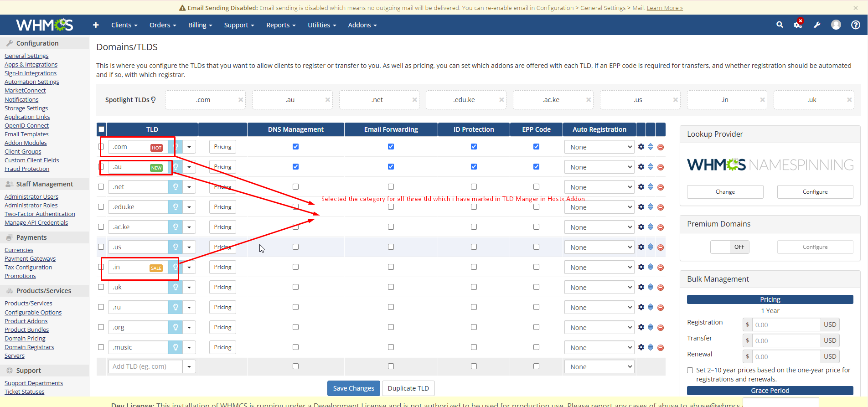This screenshot has width=868, height=407.
Task: Click the gear settings icon for .com row
Action: coord(641,147)
